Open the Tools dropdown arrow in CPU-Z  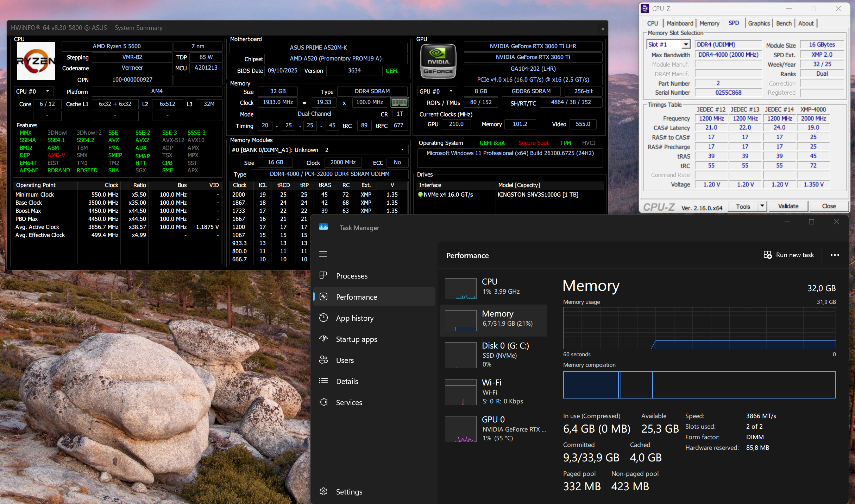[x=762, y=206]
